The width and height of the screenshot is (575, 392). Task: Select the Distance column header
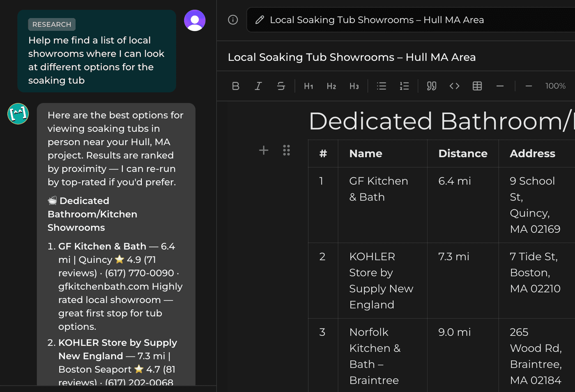tap(463, 154)
